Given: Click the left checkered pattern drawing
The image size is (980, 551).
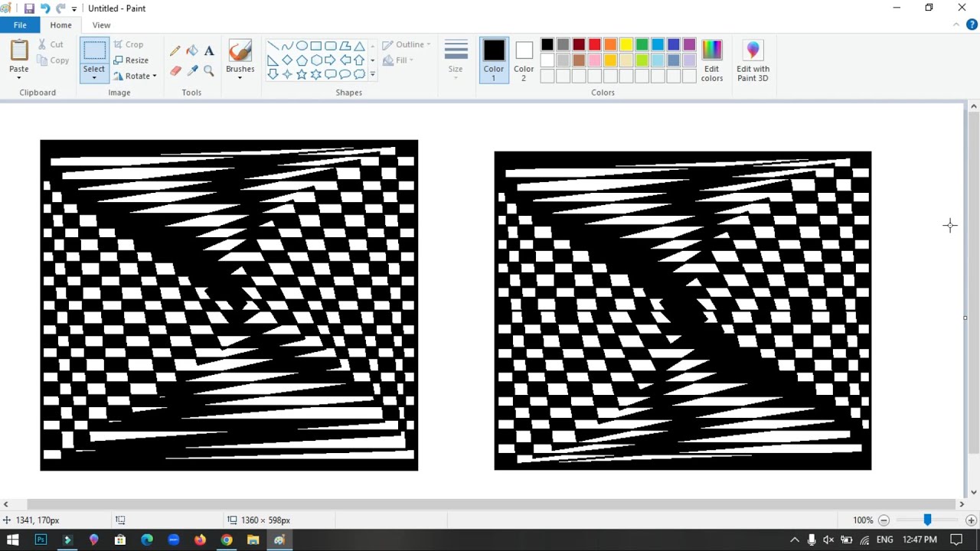Looking at the screenshot, I should click(x=229, y=305).
